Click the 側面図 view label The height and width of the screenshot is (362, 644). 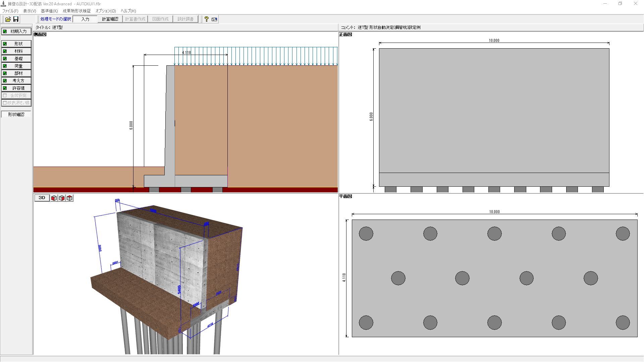(x=40, y=35)
